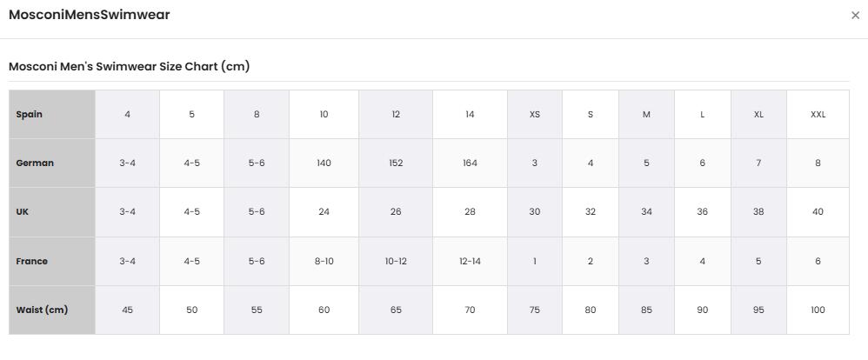Click the Waist (cm) row header
Image resolution: width=868 pixels, height=360 pixels.
click(x=52, y=310)
